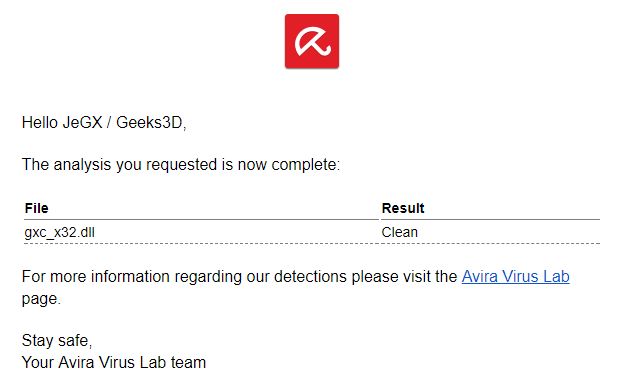Click the File column header
This screenshot has height=379, width=625.
37,208
